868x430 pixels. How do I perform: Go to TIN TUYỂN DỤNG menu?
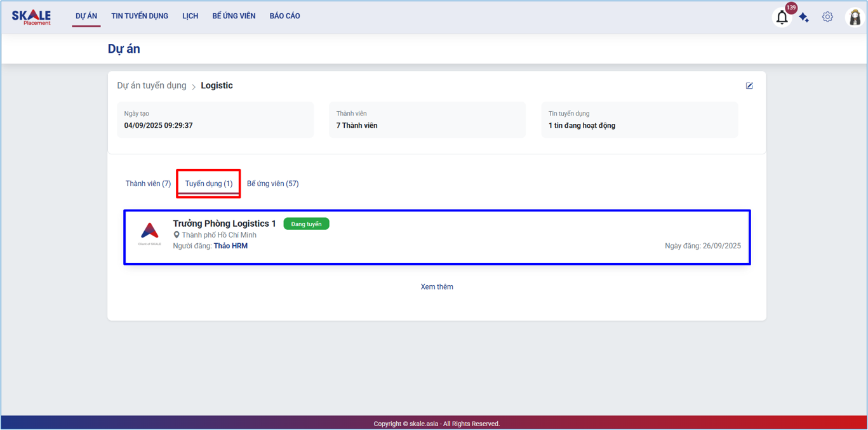(x=140, y=16)
